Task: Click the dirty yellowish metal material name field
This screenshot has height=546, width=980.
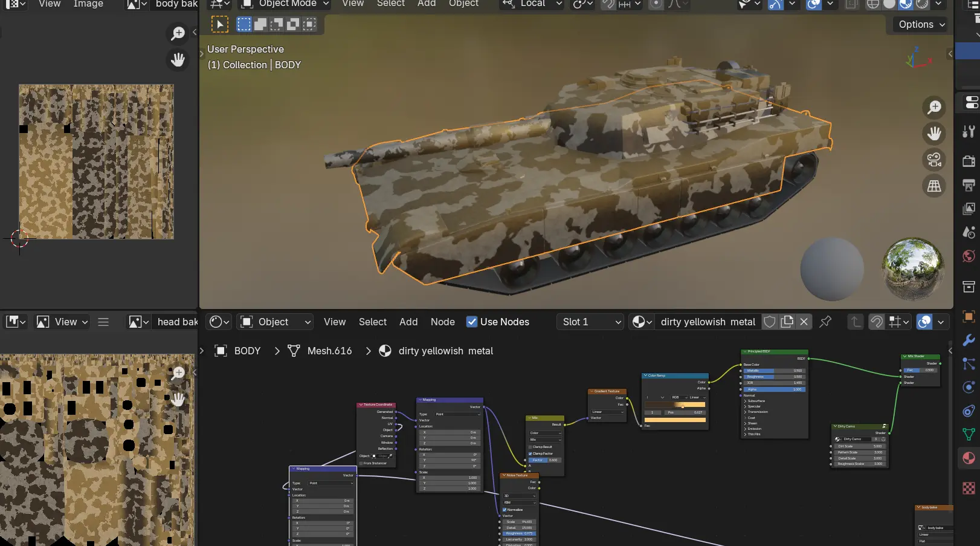Action: [708, 322]
